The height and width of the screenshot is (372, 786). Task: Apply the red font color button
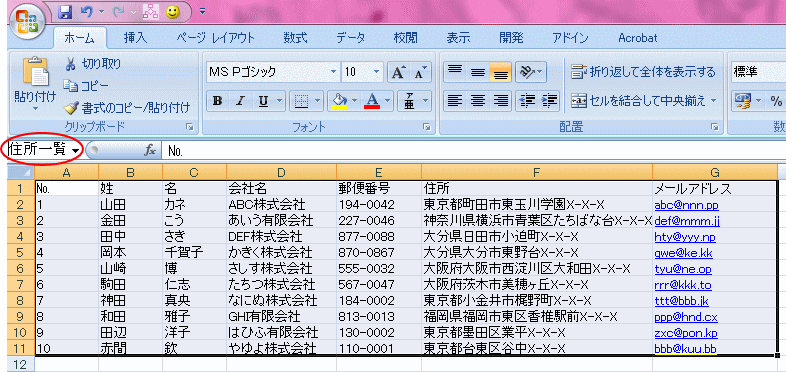(372, 101)
